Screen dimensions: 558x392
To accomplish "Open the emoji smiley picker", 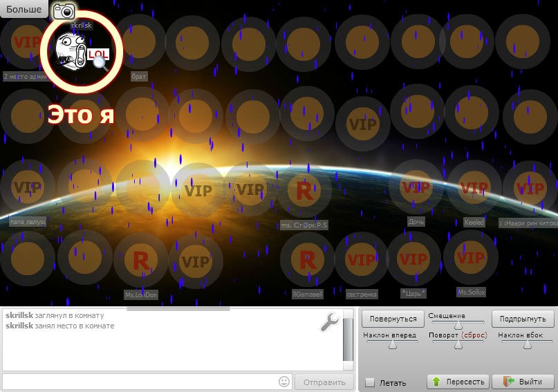I will pos(284,382).
